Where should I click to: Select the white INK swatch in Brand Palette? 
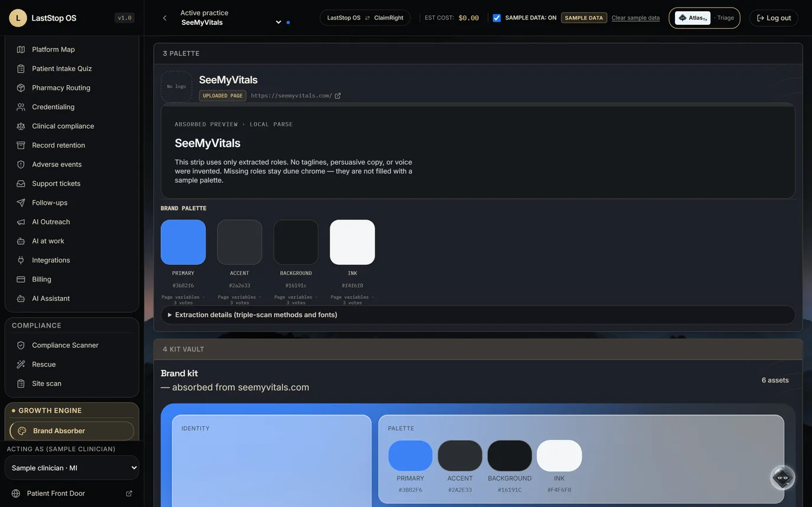click(x=353, y=242)
